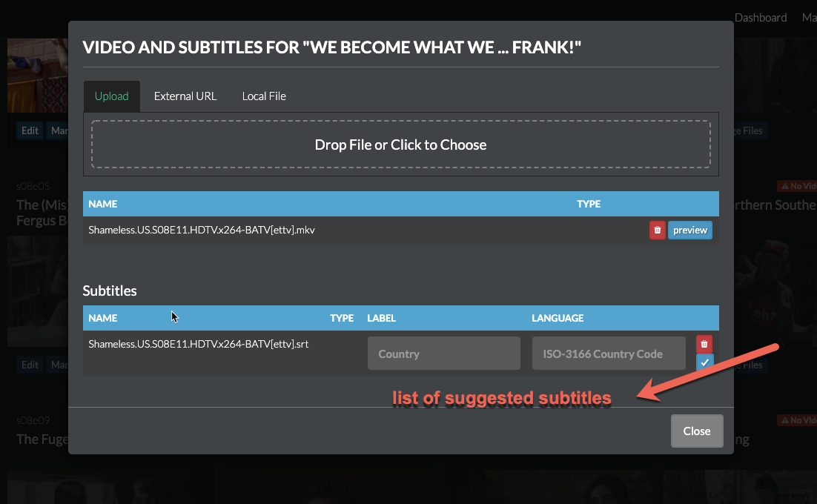
Task: Click the episode title The Fugee
Action: click(x=38, y=439)
